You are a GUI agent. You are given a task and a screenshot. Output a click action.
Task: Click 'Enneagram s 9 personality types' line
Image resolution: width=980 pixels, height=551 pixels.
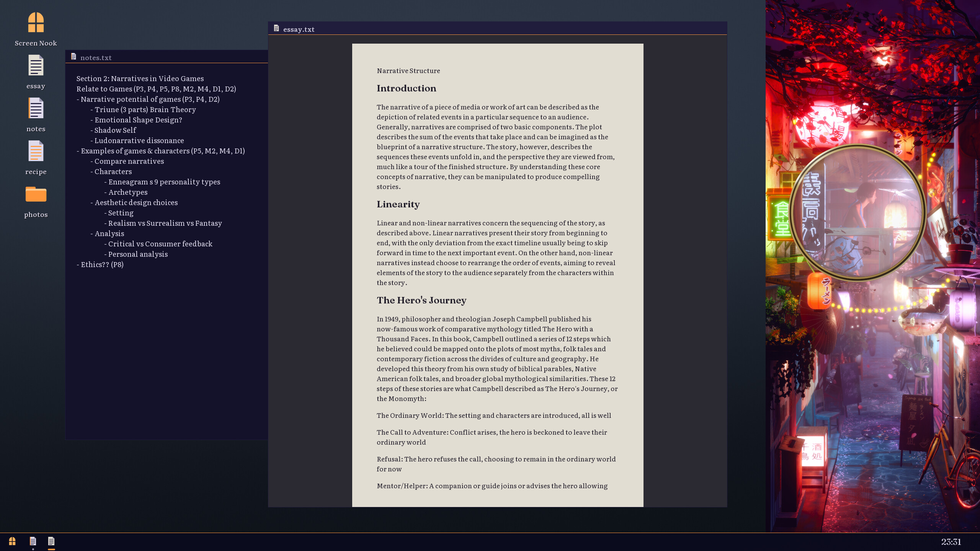point(162,182)
